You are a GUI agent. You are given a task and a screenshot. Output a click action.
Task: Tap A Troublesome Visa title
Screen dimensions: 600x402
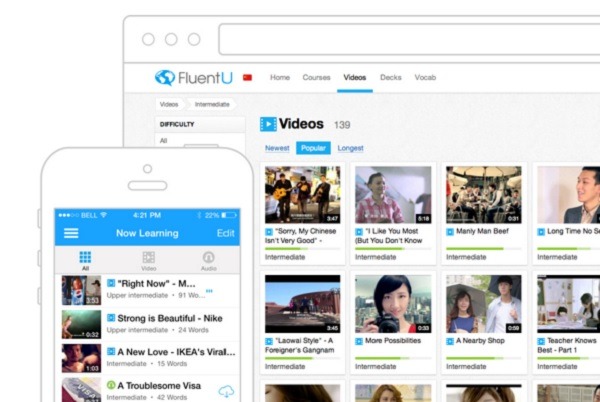[159, 386]
